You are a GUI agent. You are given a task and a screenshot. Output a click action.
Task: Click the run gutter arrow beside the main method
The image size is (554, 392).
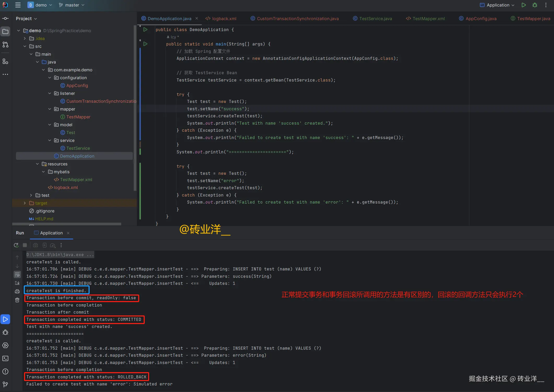pos(145,44)
